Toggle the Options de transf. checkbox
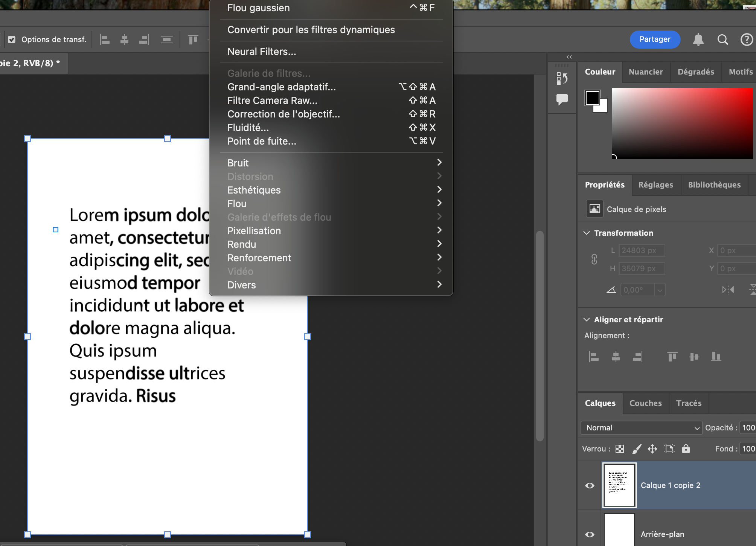 [x=12, y=40]
